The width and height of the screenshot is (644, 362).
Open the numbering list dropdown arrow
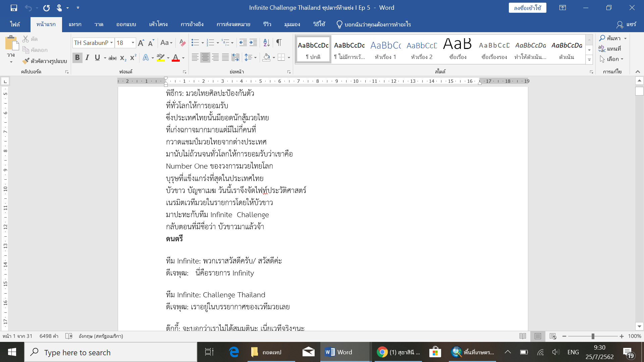pos(218,43)
